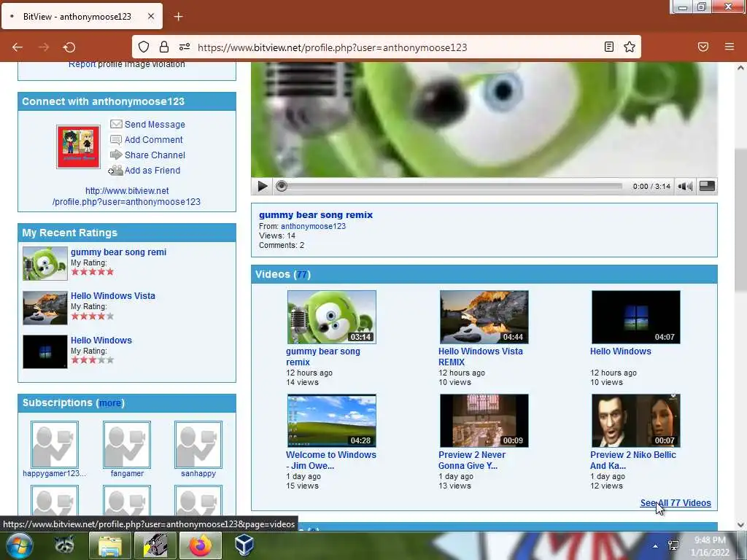Click the Welcome to Windows - Jim Owe... title

[331, 460]
